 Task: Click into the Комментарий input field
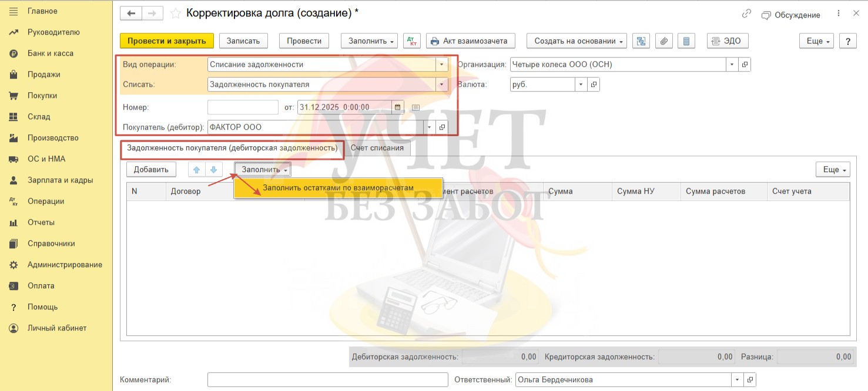coord(327,380)
